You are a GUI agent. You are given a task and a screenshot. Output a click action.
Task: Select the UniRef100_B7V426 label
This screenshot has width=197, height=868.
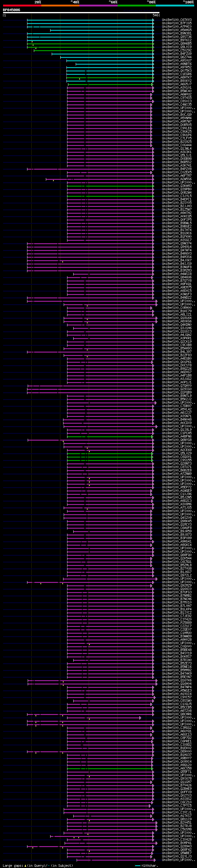[x=177, y=785]
